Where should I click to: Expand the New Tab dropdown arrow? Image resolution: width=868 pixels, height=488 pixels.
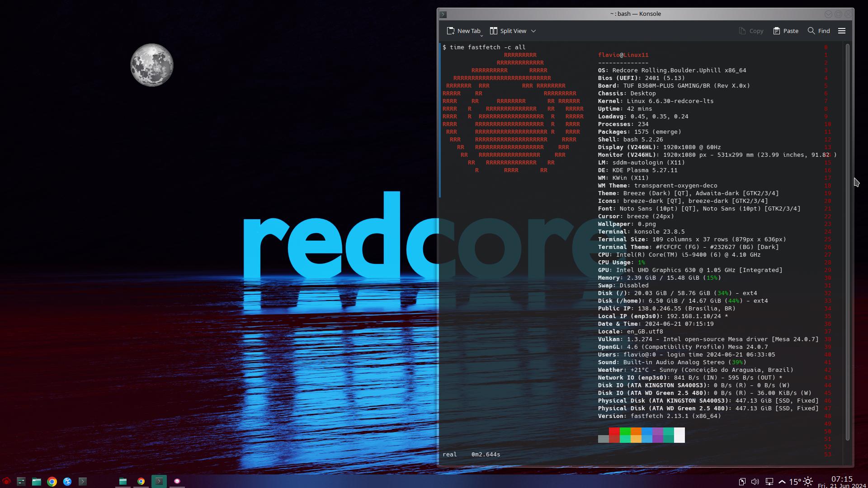tap(481, 35)
